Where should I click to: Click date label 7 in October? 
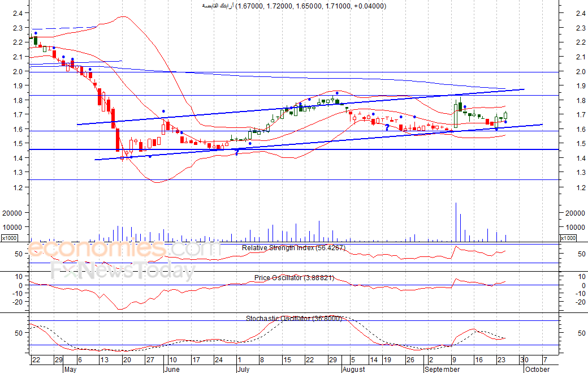tap(546, 360)
